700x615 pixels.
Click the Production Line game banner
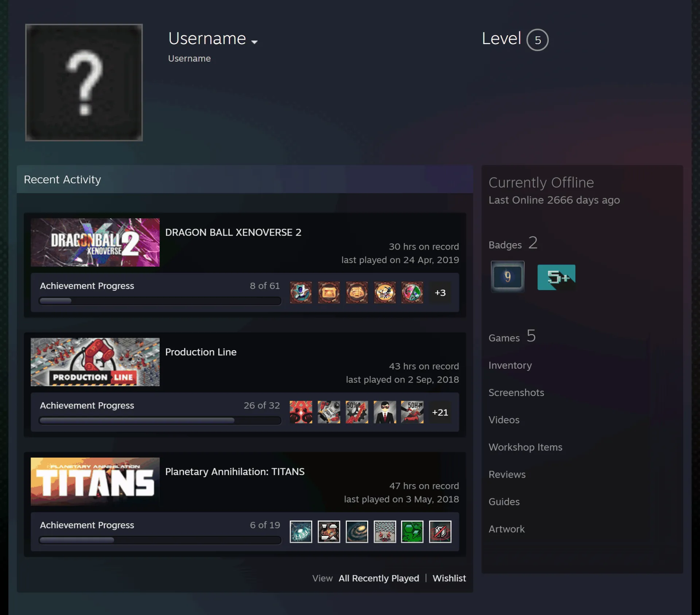tap(95, 362)
